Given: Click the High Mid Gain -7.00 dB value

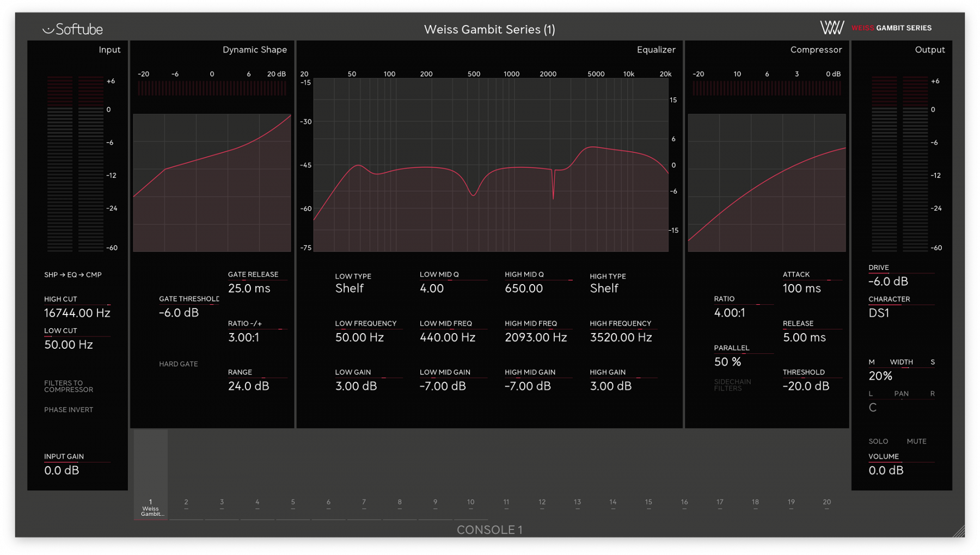Looking at the screenshot, I should tap(528, 386).
